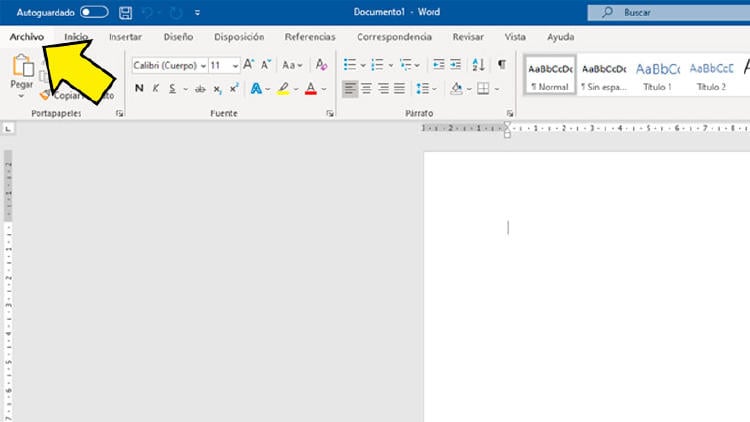Click the bullet list icon
750x422 pixels.
[x=349, y=64]
